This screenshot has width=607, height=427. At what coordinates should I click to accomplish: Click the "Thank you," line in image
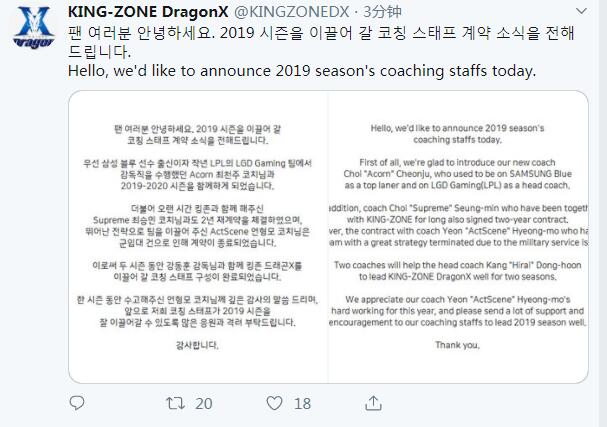click(x=460, y=345)
